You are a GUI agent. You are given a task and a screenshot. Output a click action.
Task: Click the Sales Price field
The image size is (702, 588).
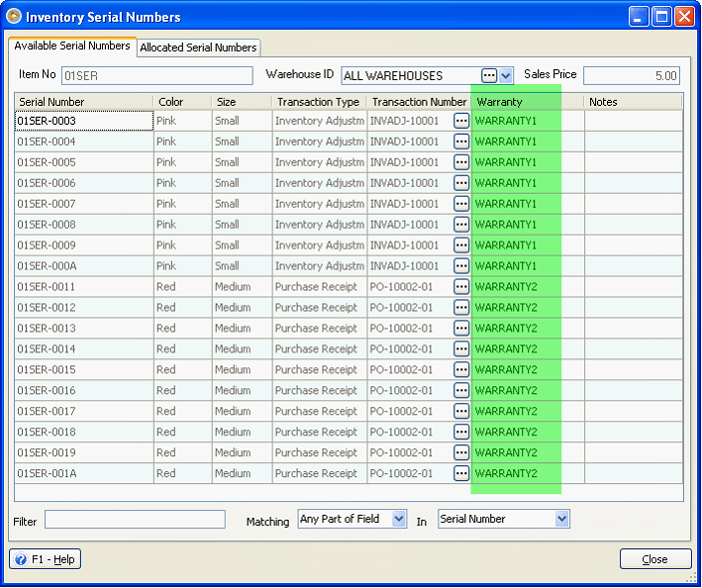point(632,75)
